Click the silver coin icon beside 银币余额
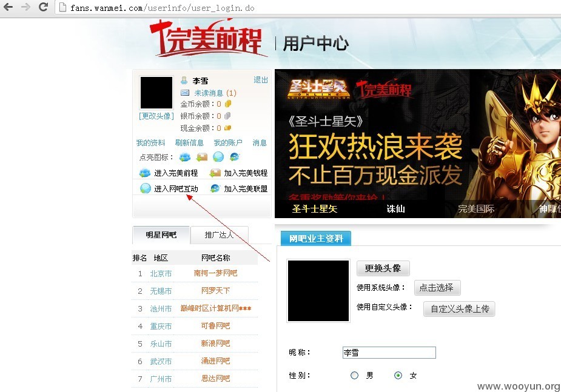The image size is (561, 392). (227, 116)
